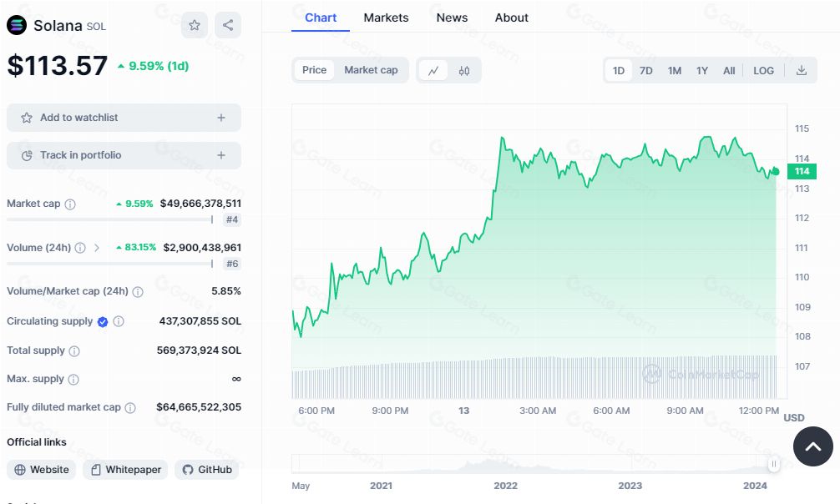
Task: Open the News tab
Action: [452, 18]
